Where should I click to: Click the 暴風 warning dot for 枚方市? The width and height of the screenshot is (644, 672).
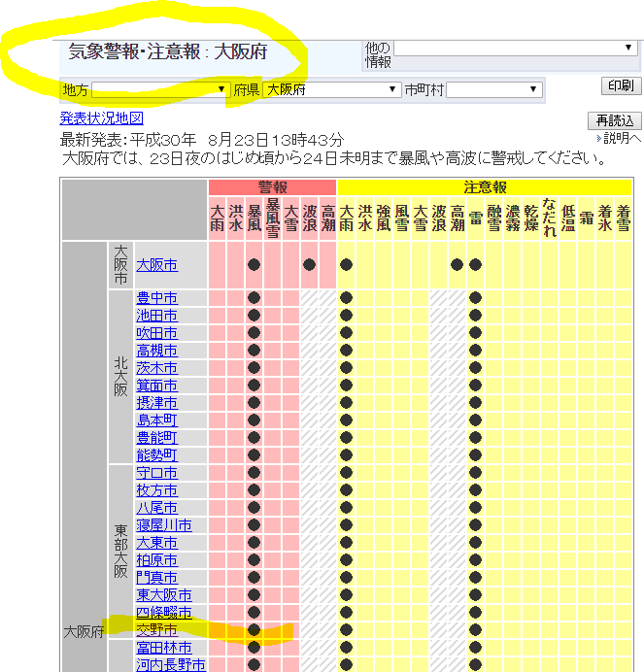coord(254,490)
